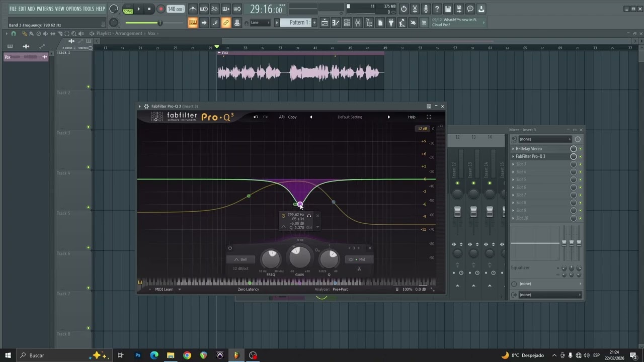Click the Pre+Post analyzer setting
Screen dimensions: 644x362
tap(340, 289)
